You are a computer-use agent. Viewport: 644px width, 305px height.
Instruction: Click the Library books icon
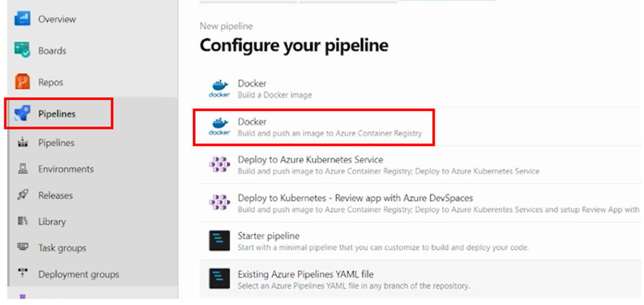pos(22,221)
